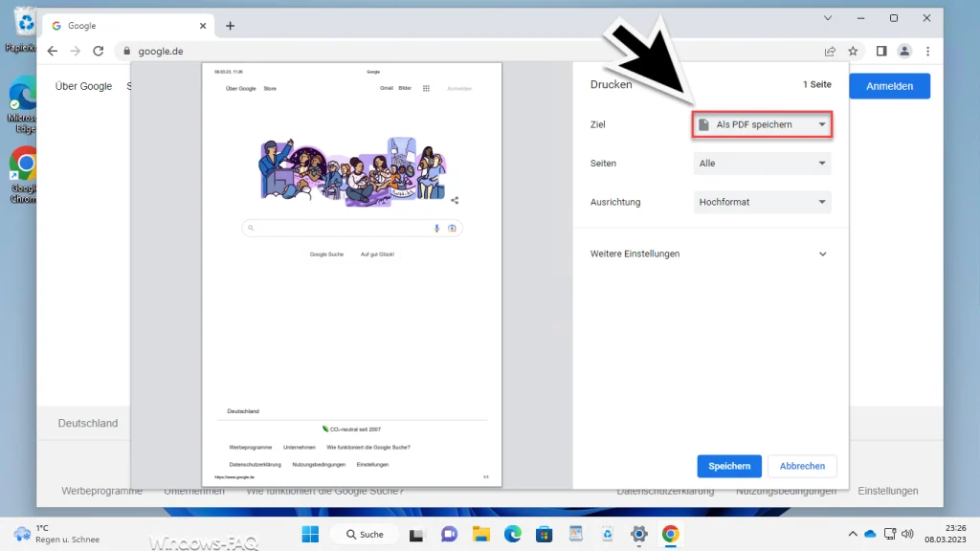Screen dimensions: 980x551
Task: Open the Chrome profile avatar
Action: tap(904, 52)
